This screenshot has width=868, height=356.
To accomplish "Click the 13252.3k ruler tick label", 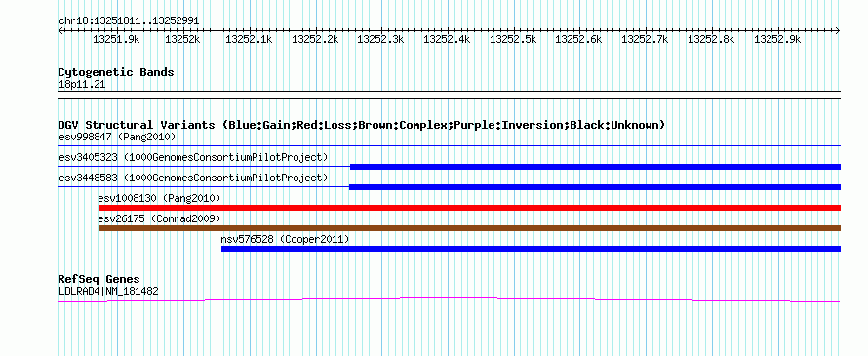I will tap(380, 39).
